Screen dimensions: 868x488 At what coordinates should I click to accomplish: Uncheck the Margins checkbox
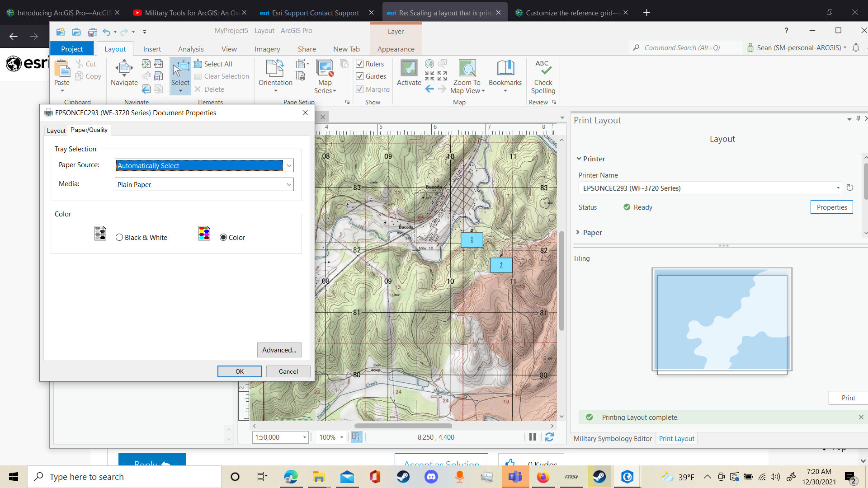click(x=360, y=89)
